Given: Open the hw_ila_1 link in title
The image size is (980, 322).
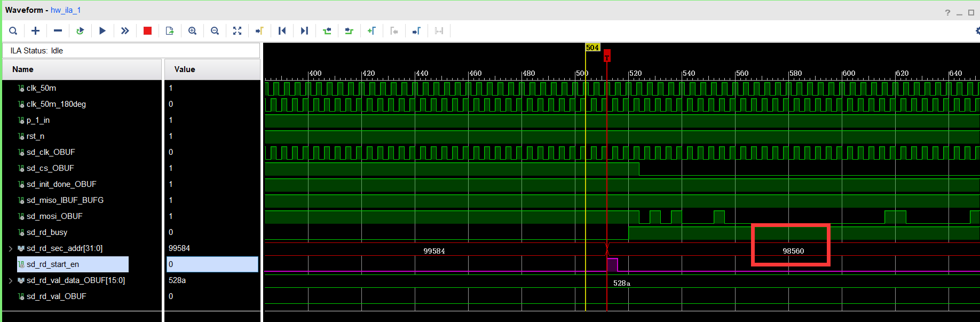Looking at the screenshot, I should click(x=66, y=10).
